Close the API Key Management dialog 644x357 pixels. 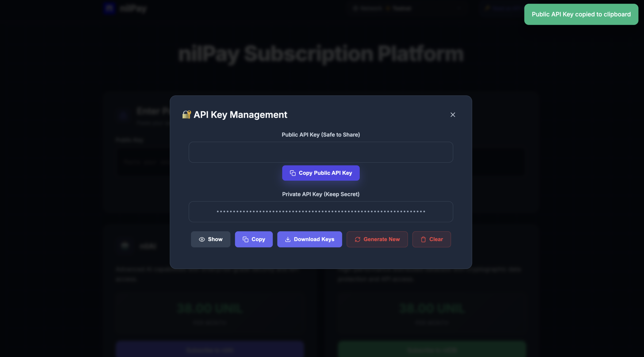click(x=453, y=115)
